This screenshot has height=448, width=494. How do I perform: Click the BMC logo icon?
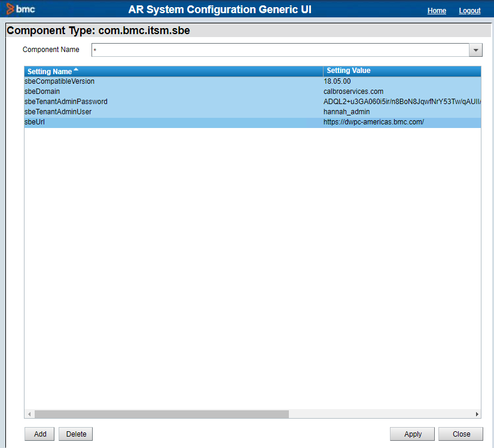pos(21,10)
